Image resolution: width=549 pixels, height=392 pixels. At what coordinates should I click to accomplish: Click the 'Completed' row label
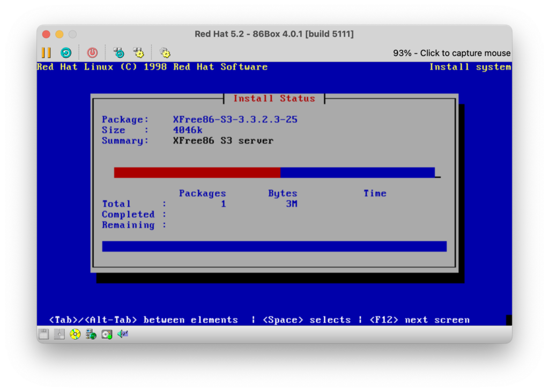[128, 214]
